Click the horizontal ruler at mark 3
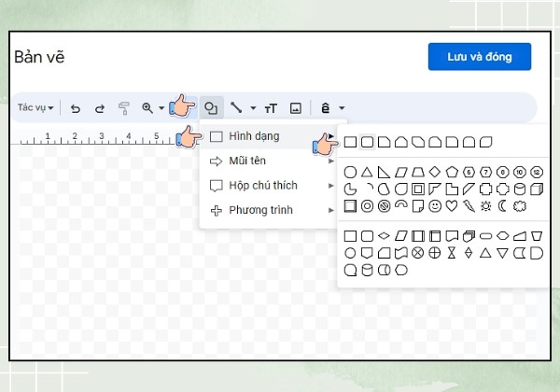Screen dimensions: 560x392 (102, 137)
